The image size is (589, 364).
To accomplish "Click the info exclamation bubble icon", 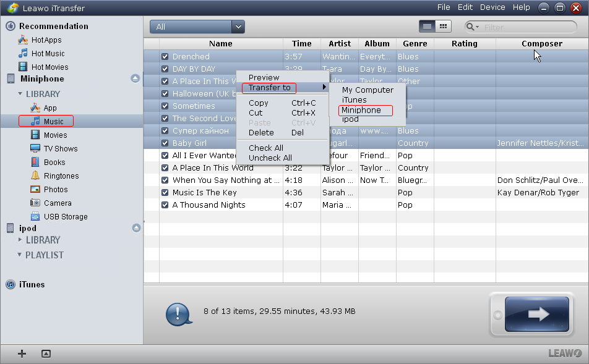I will 178,314.
